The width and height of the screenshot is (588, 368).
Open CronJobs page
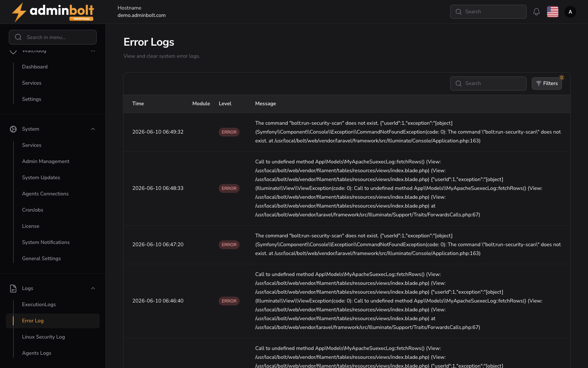[33, 210]
